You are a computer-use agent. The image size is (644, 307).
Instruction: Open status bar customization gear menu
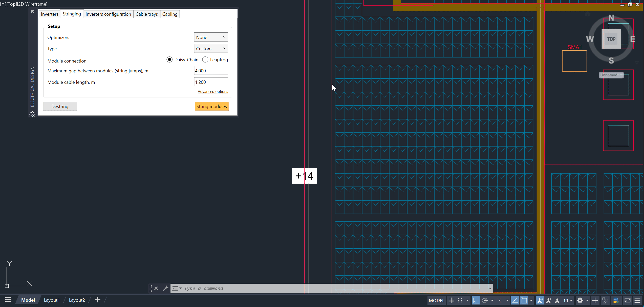click(580, 300)
